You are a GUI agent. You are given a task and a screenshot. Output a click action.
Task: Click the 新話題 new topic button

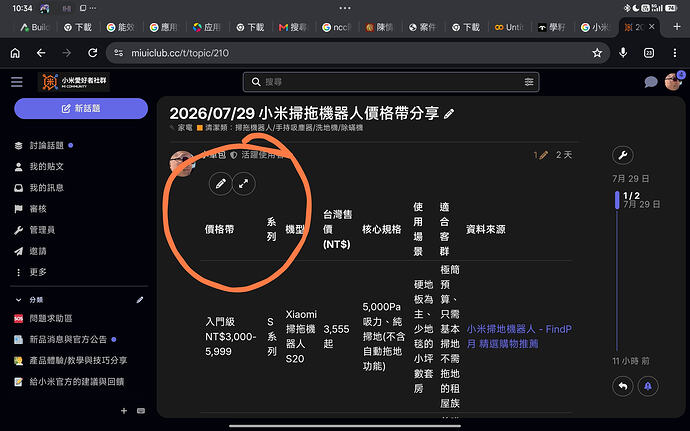[81, 108]
